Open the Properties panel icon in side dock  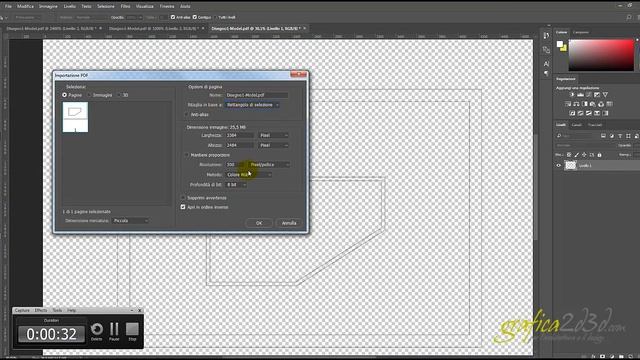546,50
